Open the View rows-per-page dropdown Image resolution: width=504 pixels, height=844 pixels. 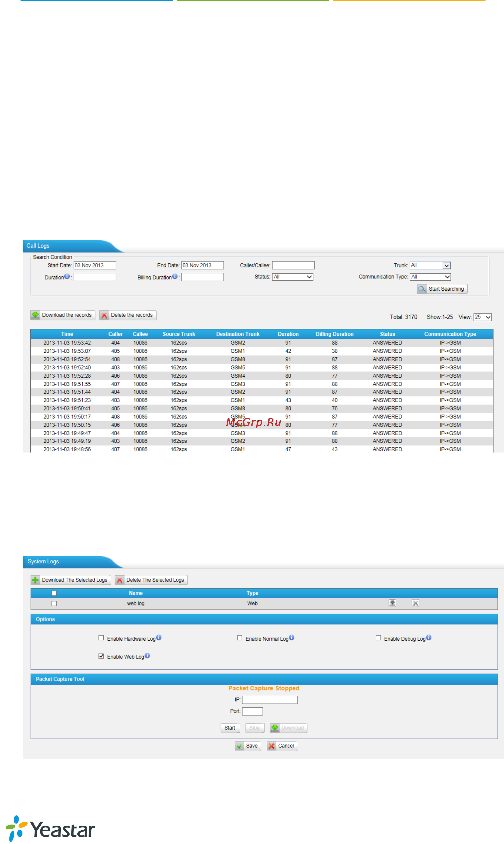(x=483, y=317)
